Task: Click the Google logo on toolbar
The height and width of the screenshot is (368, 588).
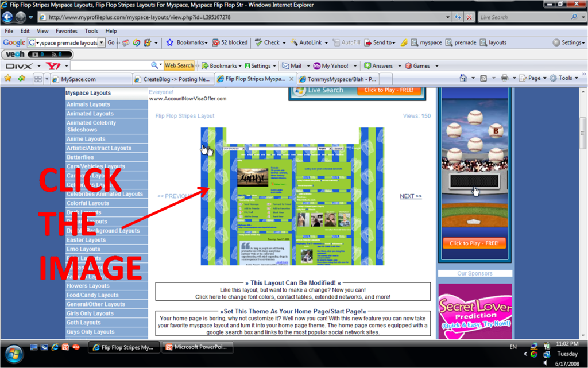Action: pyautogui.click(x=14, y=42)
